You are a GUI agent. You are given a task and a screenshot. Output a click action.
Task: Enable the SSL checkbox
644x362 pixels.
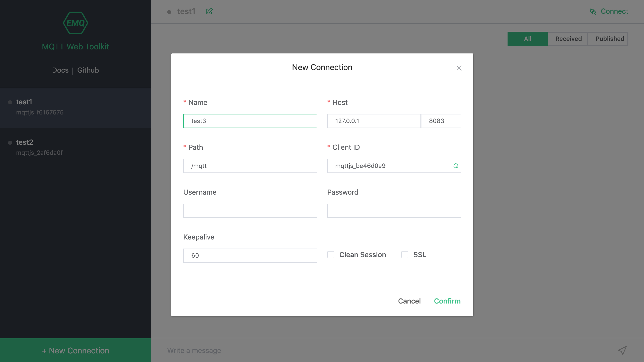405,255
